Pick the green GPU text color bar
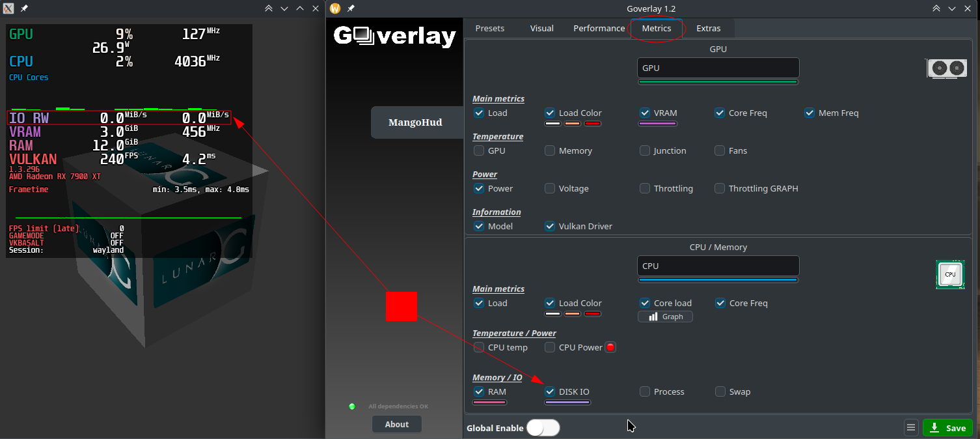Screen dimensions: 980x439 tap(718, 82)
